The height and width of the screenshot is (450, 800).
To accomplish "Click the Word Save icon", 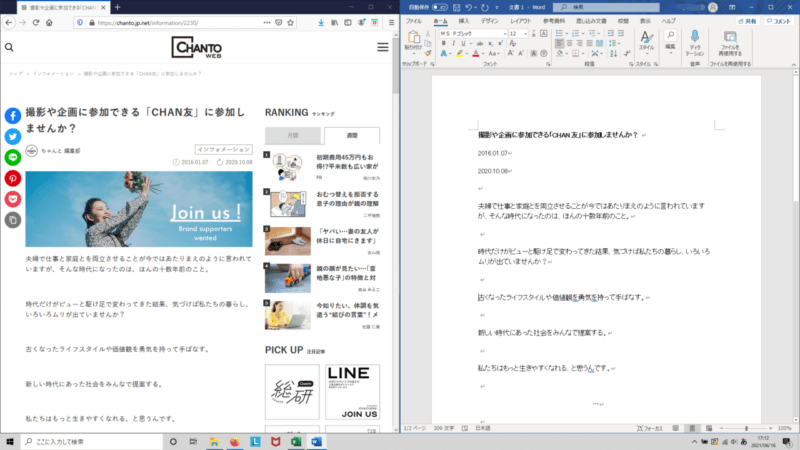I will (453, 7).
